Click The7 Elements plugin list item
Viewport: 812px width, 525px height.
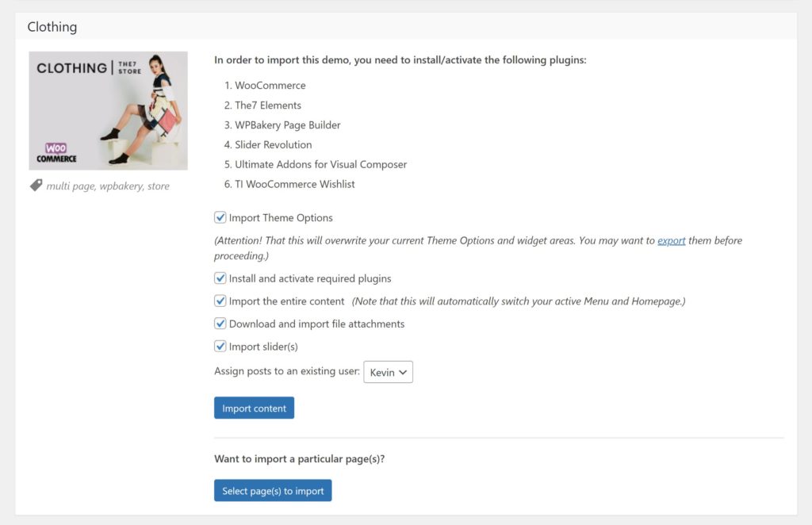[268, 105]
